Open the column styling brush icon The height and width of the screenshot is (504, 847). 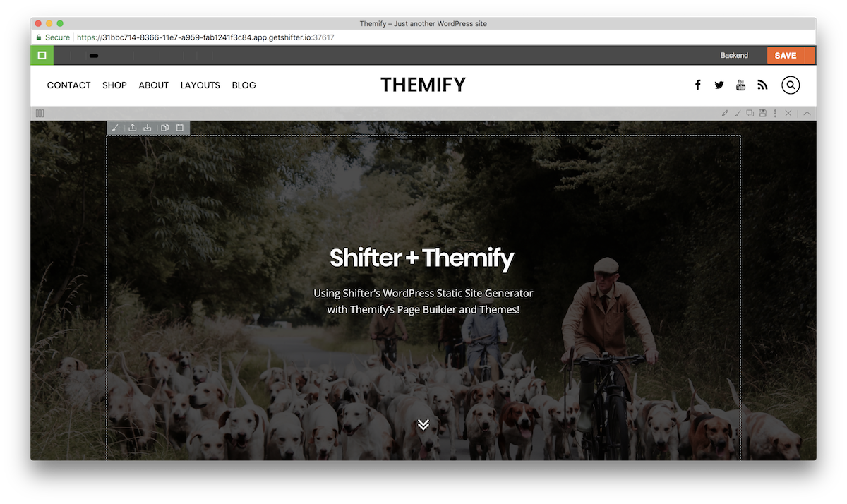tap(115, 128)
